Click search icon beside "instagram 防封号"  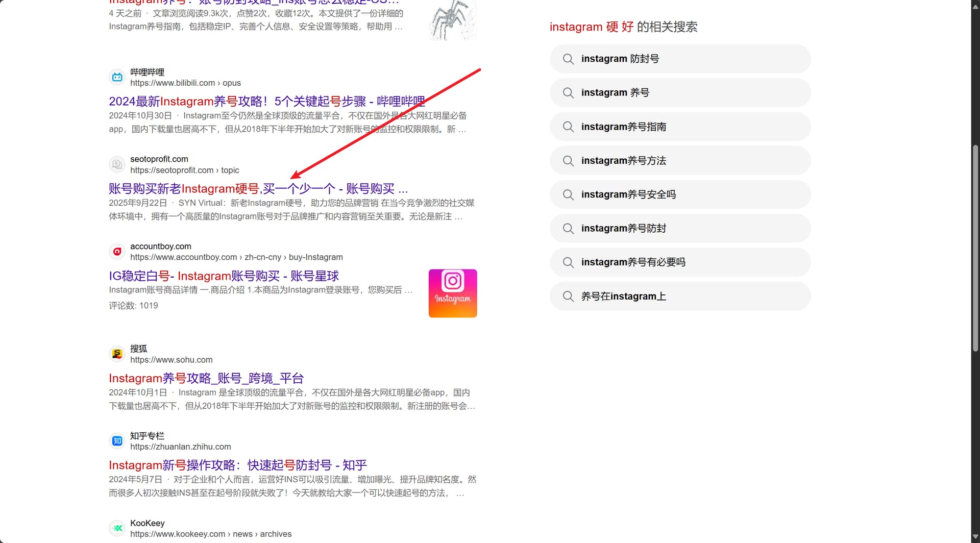click(568, 59)
